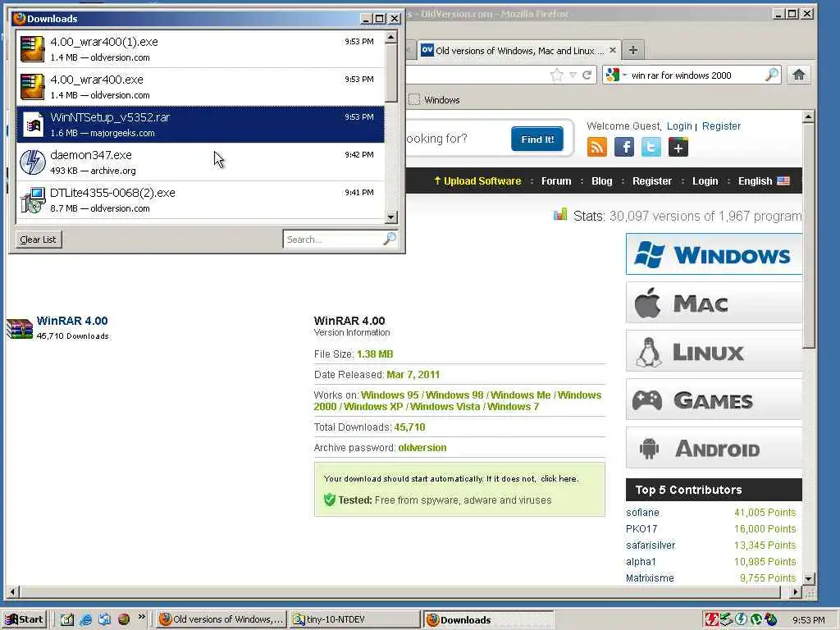Image resolution: width=840 pixels, height=630 pixels.
Task: Click Downloads list scroll up arrow
Action: pos(391,37)
